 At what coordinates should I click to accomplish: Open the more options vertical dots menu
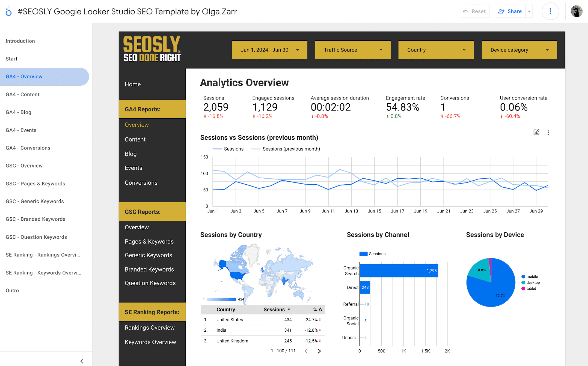(550, 11)
